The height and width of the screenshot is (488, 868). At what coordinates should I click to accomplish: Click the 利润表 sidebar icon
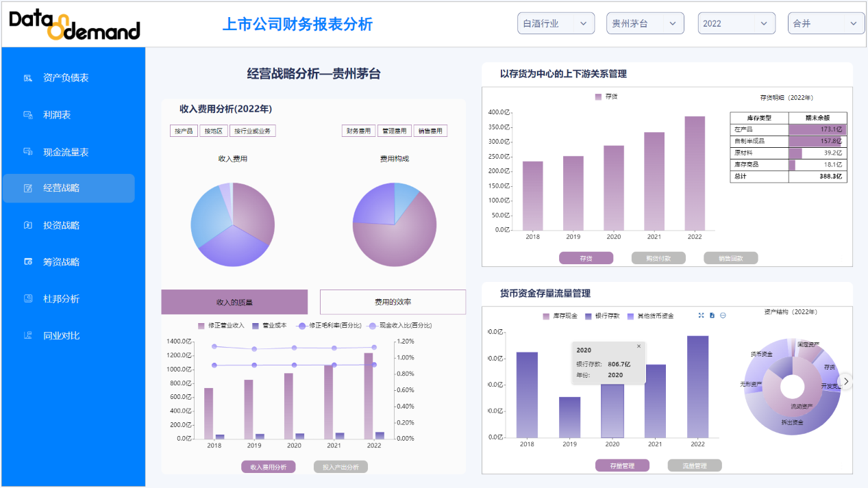tap(28, 115)
